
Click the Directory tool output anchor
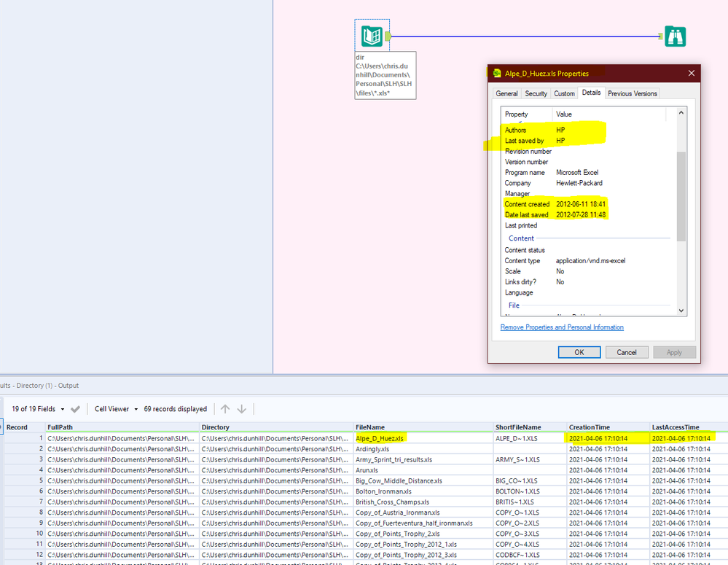click(x=388, y=36)
